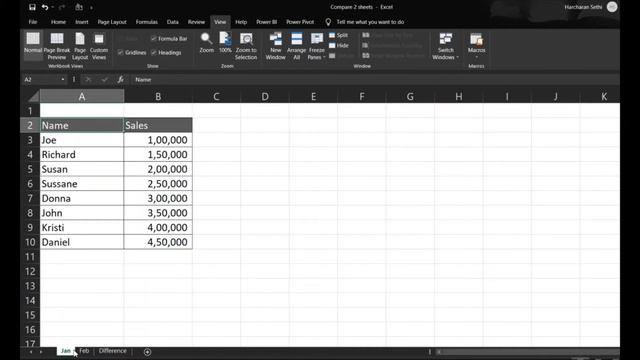Select the cell with 2,50,000
Screen dimensions: 640x360
point(158,184)
